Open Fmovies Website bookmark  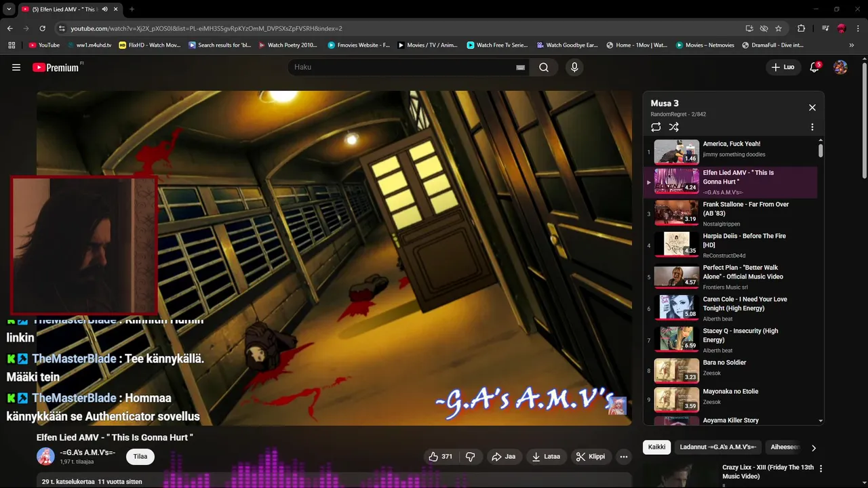(359, 45)
